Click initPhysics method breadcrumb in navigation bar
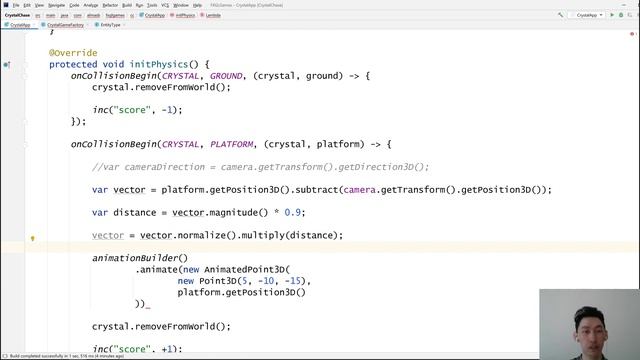 click(182, 15)
